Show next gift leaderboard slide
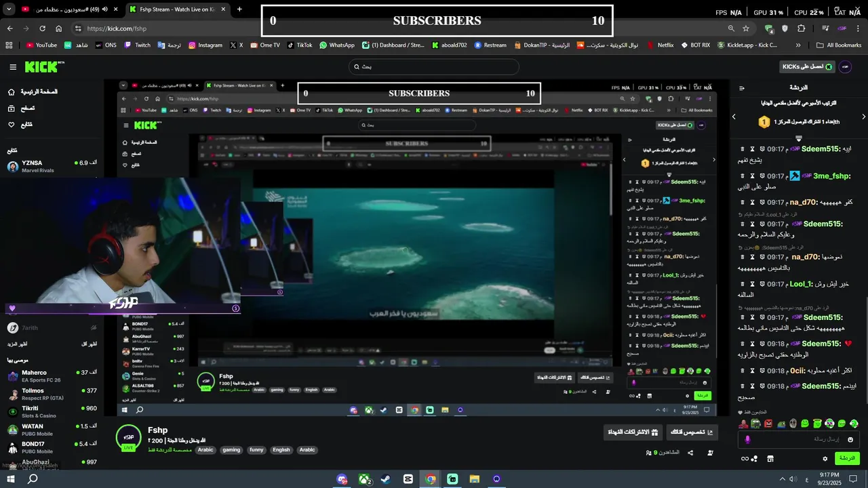Viewport: 868px width, 488px height. click(863, 117)
